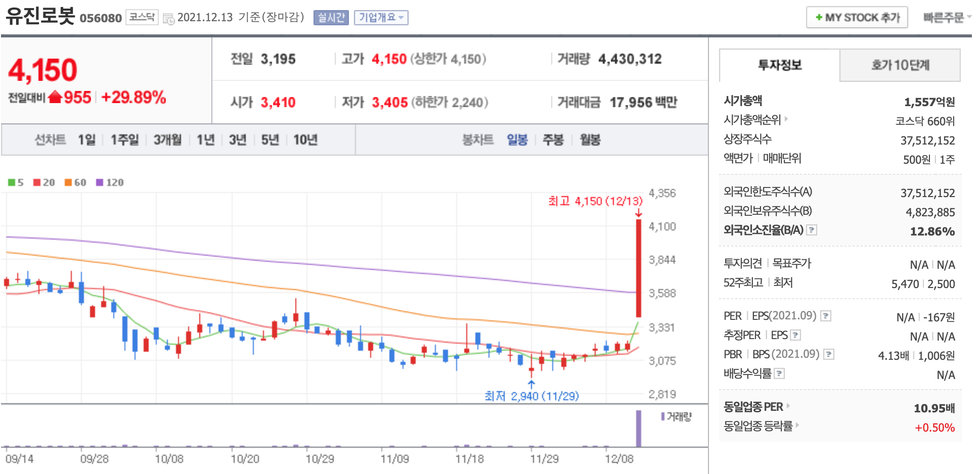Click the 거래량 4,430,312 value
The image size is (980, 474).
(x=630, y=59)
